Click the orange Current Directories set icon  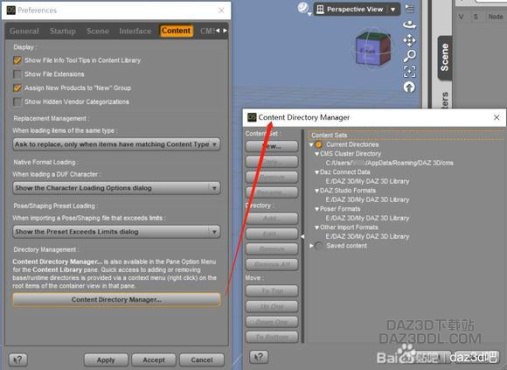319,144
